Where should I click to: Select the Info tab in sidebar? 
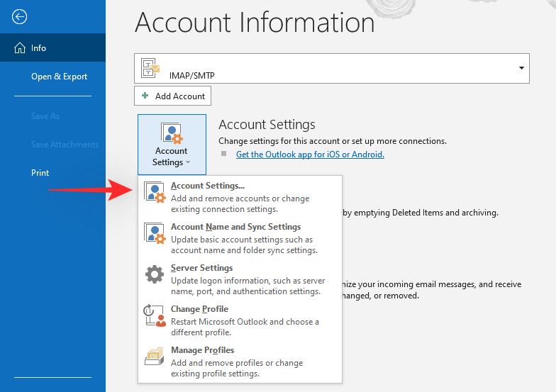tap(39, 48)
